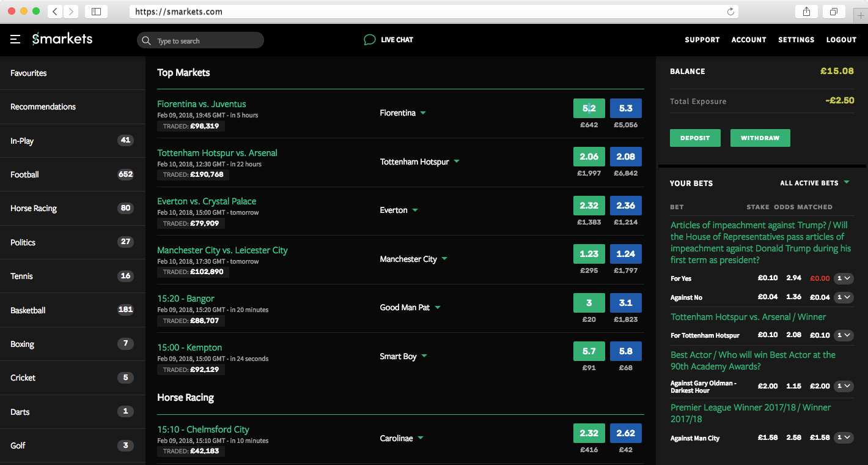Open Settings from top navigation
868x465 pixels.
point(796,40)
